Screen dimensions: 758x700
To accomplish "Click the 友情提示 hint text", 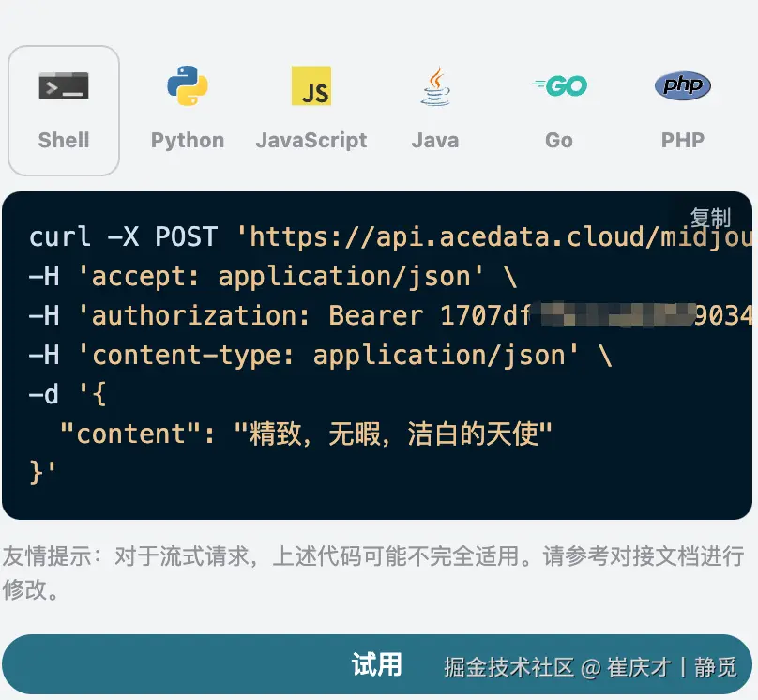I will [x=373, y=572].
